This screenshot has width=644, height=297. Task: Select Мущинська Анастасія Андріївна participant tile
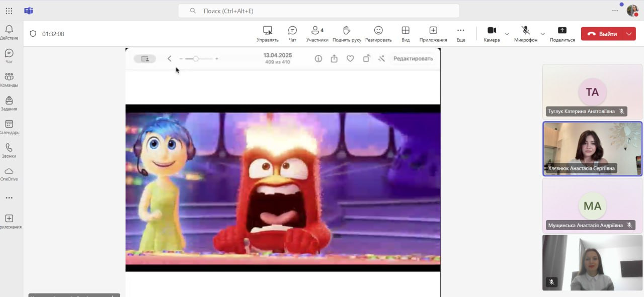[592, 206]
